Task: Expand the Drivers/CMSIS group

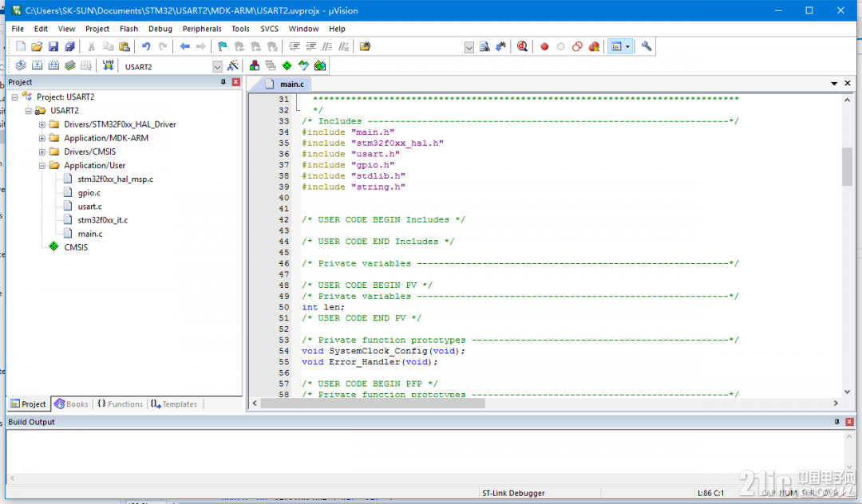Action: 42,152
